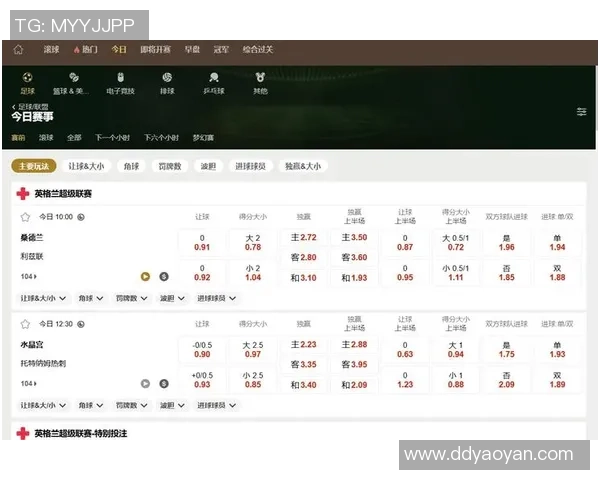Expand 罚牌数 dropdown under 水晶宫 match

(132, 405)
